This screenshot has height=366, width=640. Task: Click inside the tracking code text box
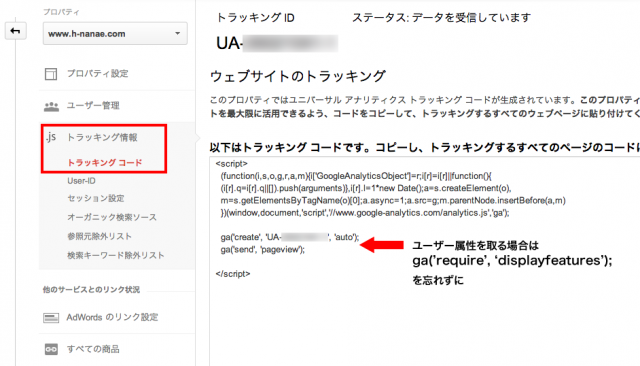click(x=424, y=261)
